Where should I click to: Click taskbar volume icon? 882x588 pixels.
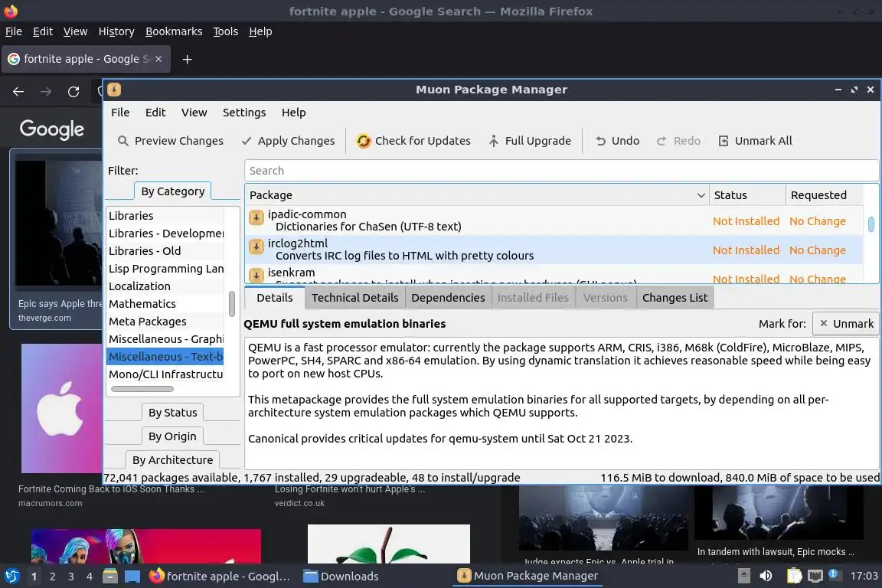pyautogui.click(x=766, y=576)
